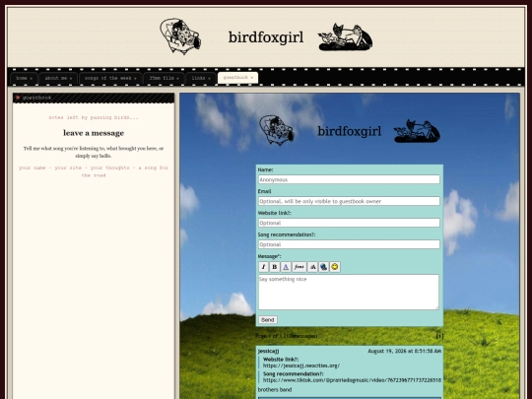Focus the Email input field

(349, 201)
